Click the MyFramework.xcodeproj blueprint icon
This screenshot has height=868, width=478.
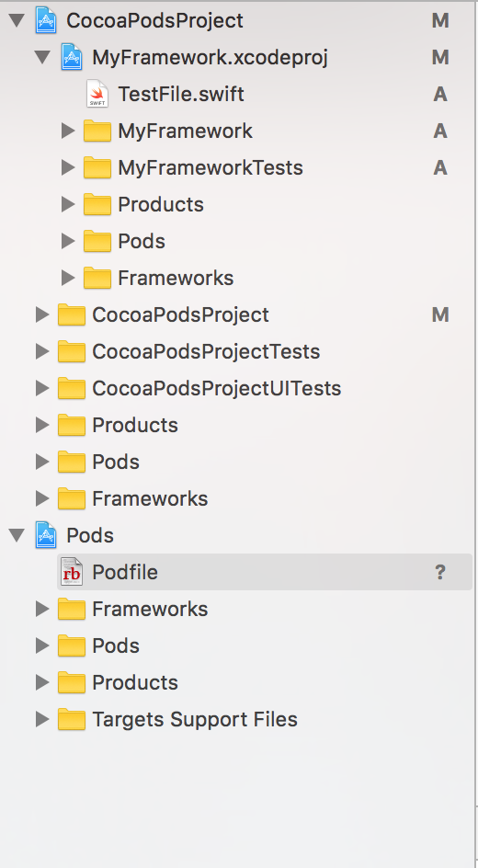tap(72, 57)
